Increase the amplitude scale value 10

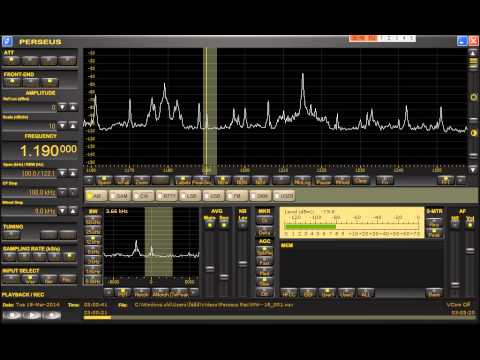pyautogui.click(x=73, y=126)
